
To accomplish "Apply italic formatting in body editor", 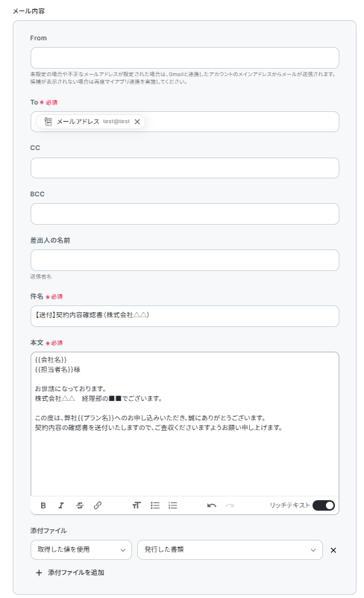I will [61, 505].
